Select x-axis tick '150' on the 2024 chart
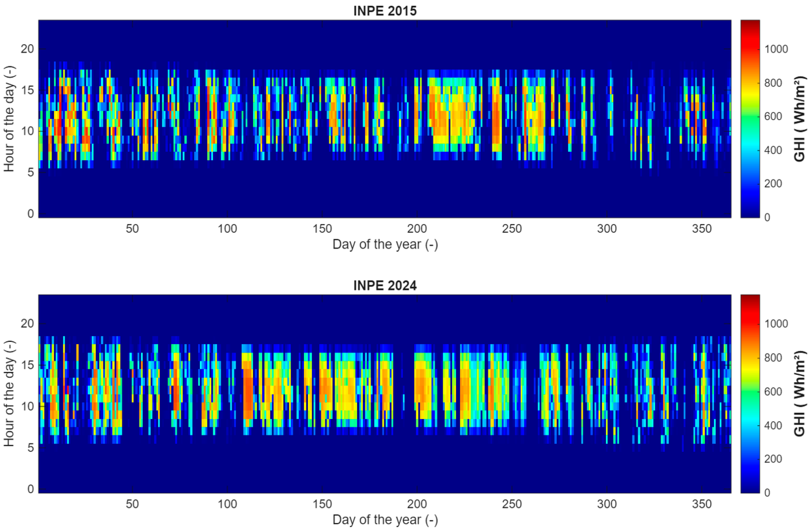The height and width of the screenshot is (532, 811). pyautogui.click(x=322, y=504)
